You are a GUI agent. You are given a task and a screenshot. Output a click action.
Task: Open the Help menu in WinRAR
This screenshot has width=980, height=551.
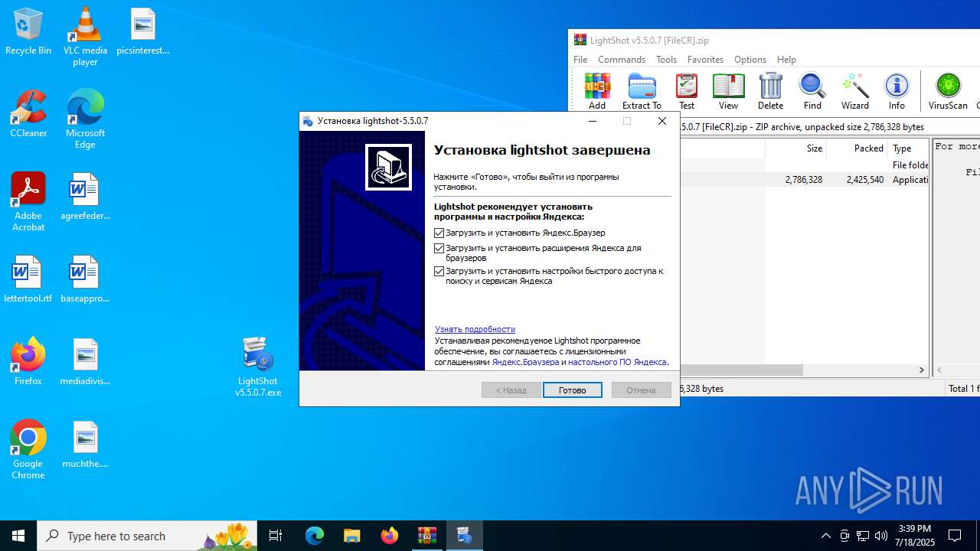coord(786,59)
